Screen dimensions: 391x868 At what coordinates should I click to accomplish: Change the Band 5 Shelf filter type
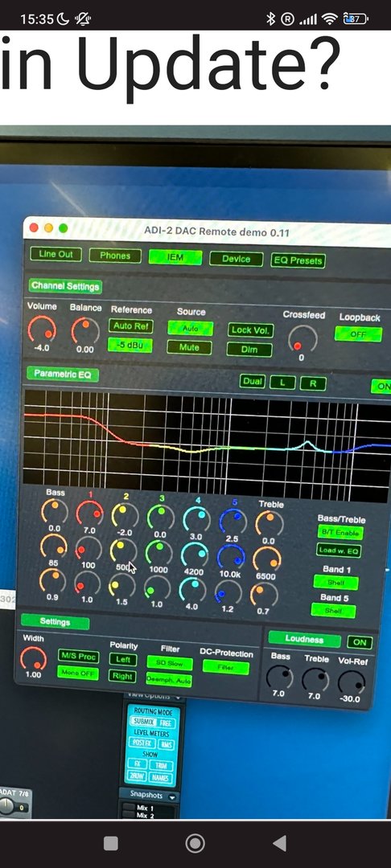point(333,611)
